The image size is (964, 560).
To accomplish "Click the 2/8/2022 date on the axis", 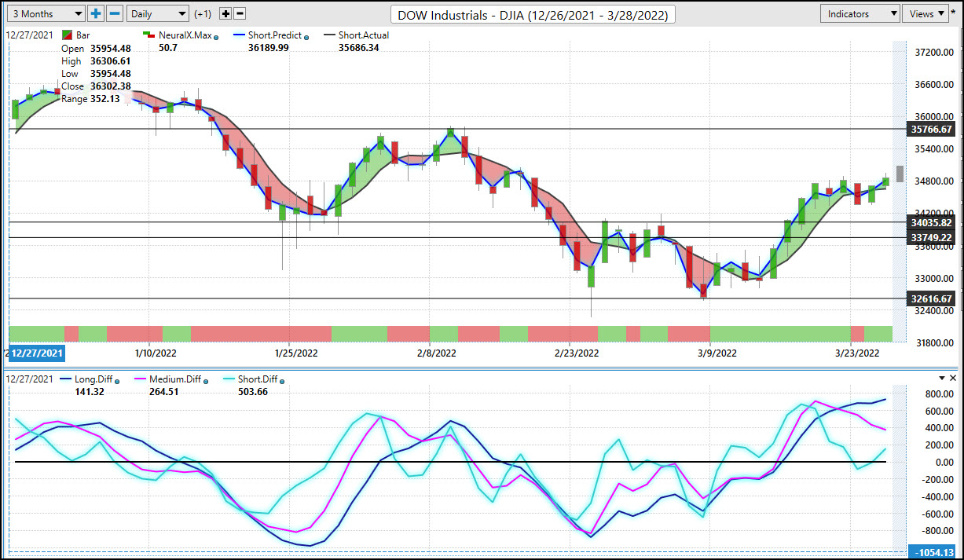I will coord(436,353).
